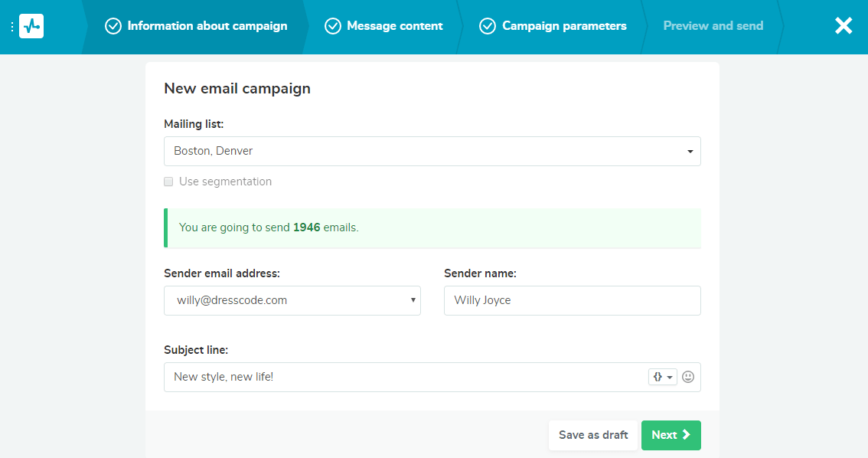
Task: Switch to the Message content step
Action: click(x=394, y=25)
